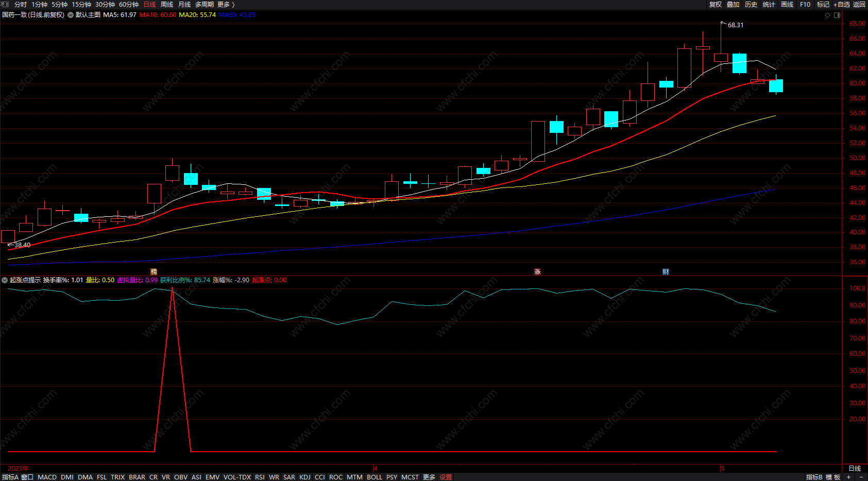868x481 pixels.
Task: Select the PSY indicator tab
Action: [x=392, y=477]
